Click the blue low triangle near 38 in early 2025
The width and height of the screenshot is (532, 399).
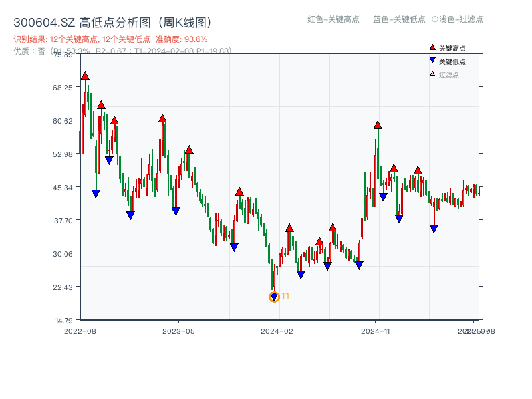[400, 219]
